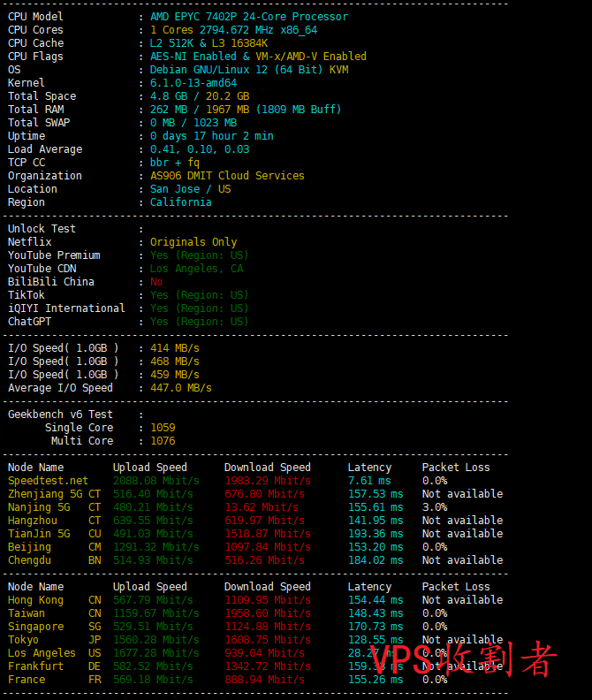Screen dimensions: 592x700
Task: Select the ChatGPT unlock test label
Action: coord(30,322)
